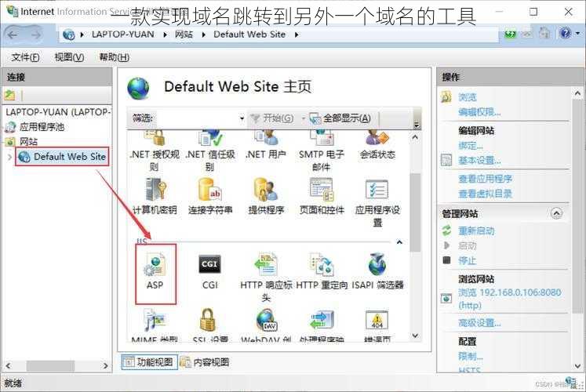Image resolution: width=586 pixels, height=392 pixels.
Task: Open the 筛选 filter dropdown arrow
Action: pos(242,118)
